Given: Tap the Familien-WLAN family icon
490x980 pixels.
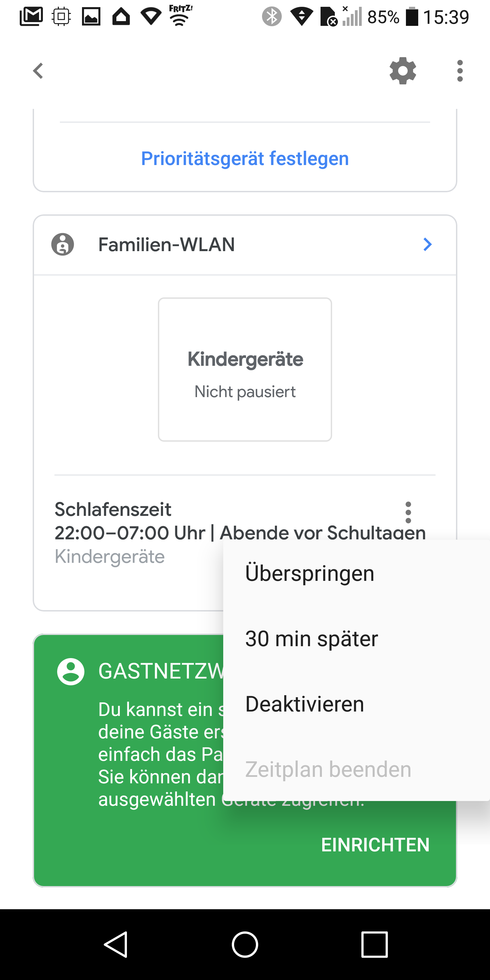Looking at the screenshot, I should pos(63,244).
